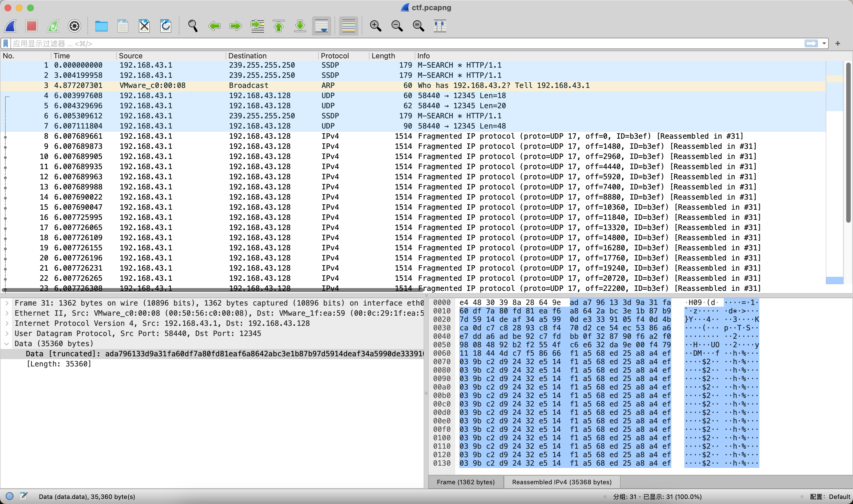Reload this capture file

pos(166,26)
